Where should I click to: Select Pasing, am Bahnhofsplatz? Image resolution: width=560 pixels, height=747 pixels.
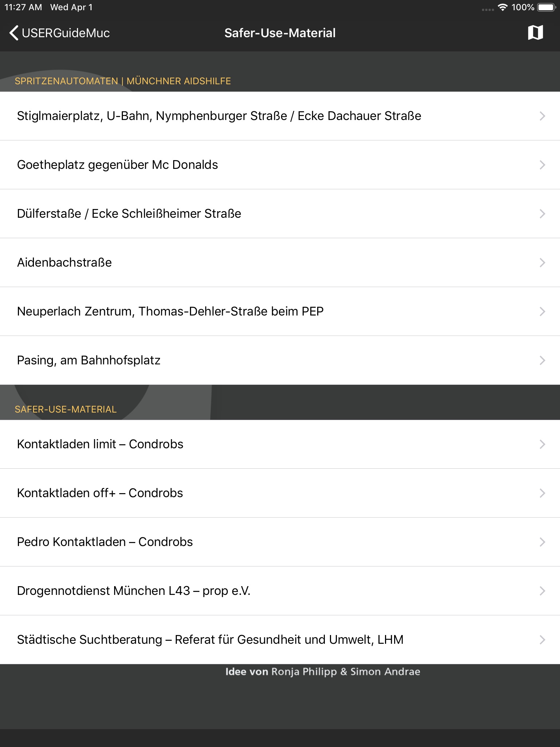coord(89,360)
